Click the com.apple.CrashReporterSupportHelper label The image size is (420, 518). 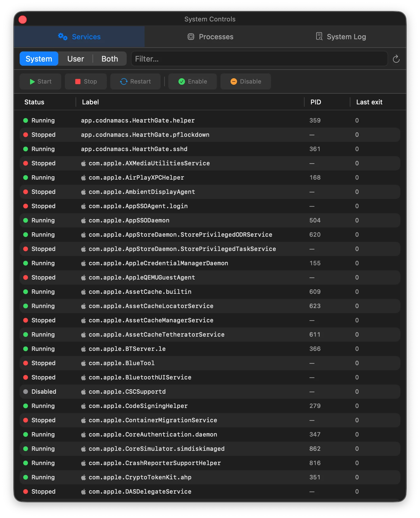tap(155, 463)
